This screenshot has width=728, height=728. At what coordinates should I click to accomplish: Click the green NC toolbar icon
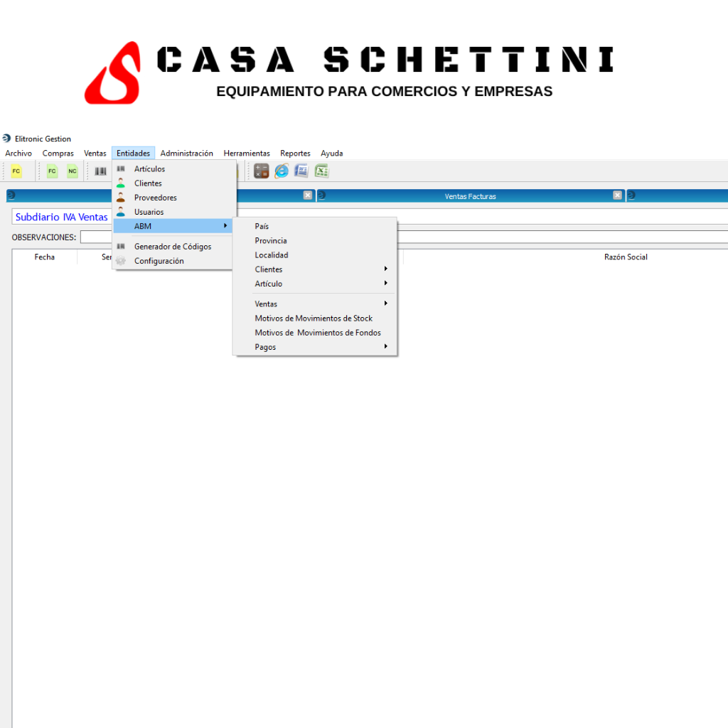(73, 171)
